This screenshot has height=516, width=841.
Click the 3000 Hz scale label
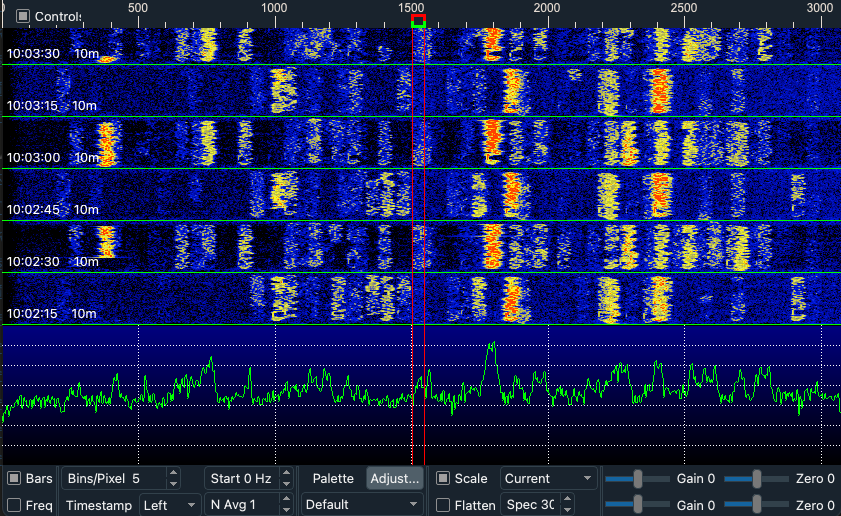coord(820,8)
